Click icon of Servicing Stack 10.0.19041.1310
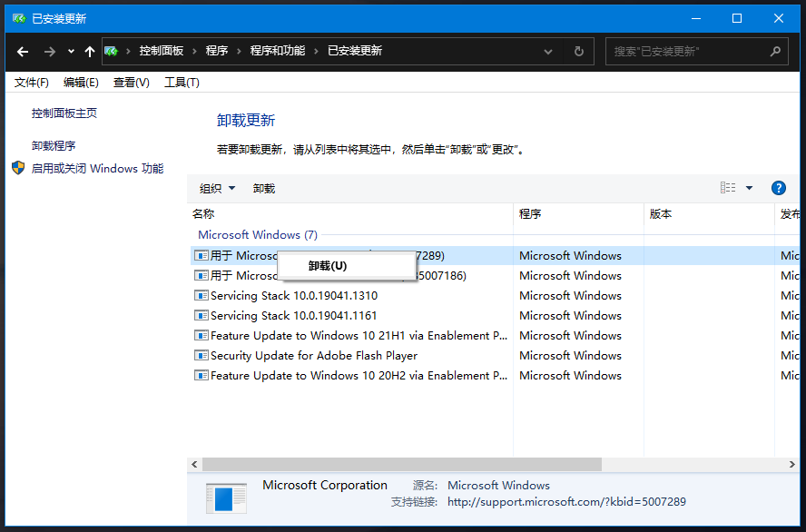This screenshot has width=806, height=532. (x=201, y=296)
